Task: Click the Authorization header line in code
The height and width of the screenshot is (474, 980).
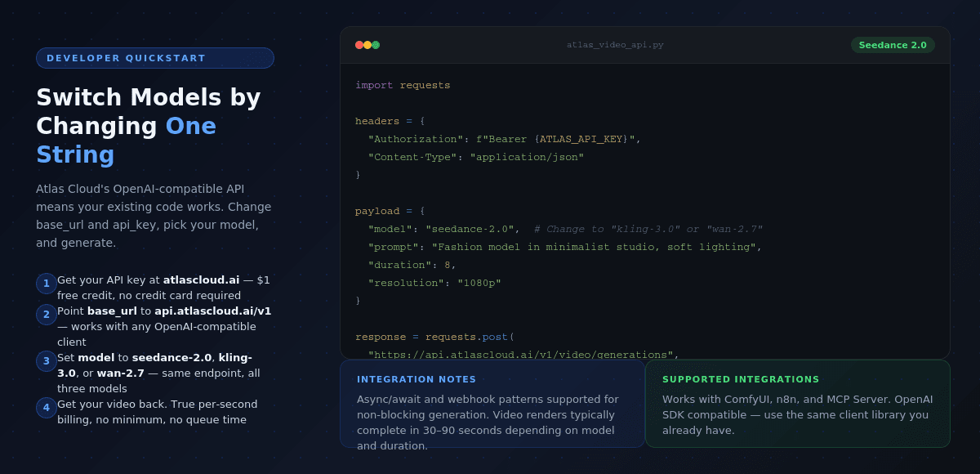Action: (504, 140)
